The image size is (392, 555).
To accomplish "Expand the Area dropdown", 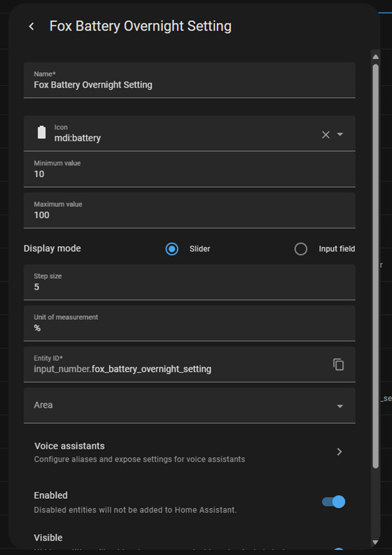I will tap(339, 406).
